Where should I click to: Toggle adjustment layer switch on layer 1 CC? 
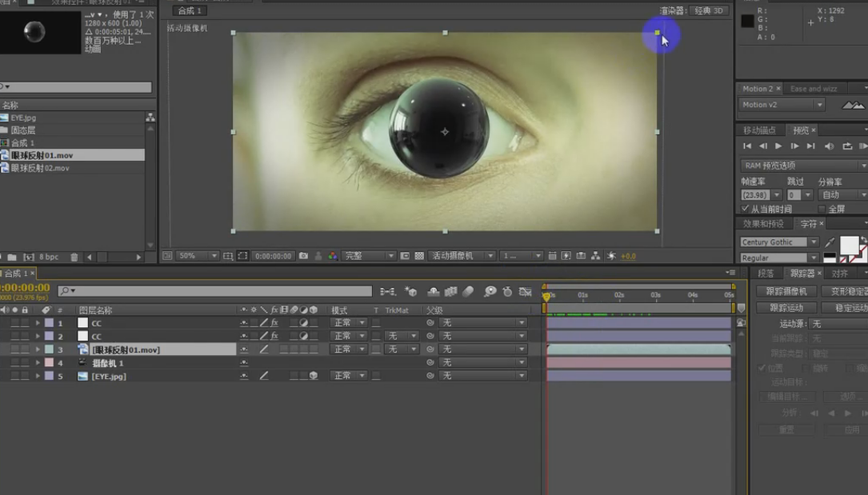click(x=303, y=322)
